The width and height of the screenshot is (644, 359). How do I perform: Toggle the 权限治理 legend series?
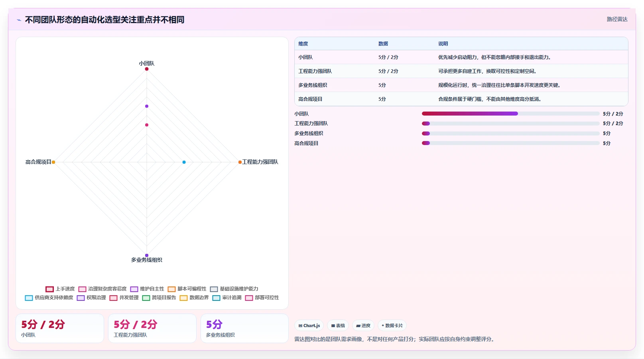coord(91,298)
